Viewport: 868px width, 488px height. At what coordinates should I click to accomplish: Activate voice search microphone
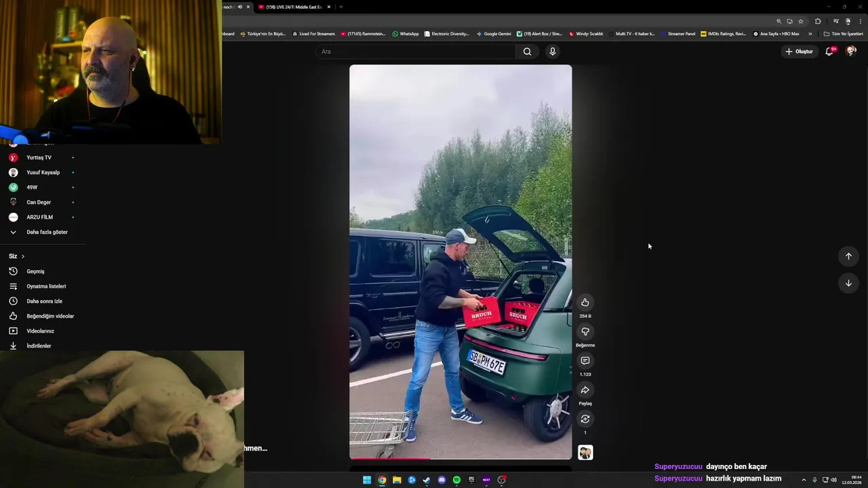553,52
